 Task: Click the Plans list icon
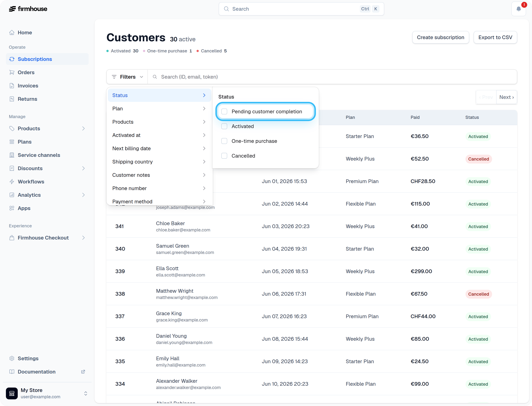pyautogui.click(x=12, y=142)
